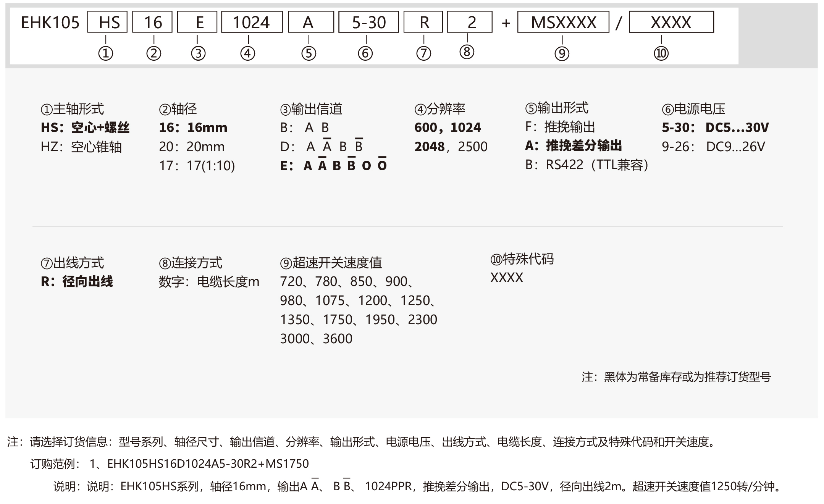Click the 16 shaft diameter box
Image resolution: width=824 pixels, height=504 pixels.
[152, 22]
